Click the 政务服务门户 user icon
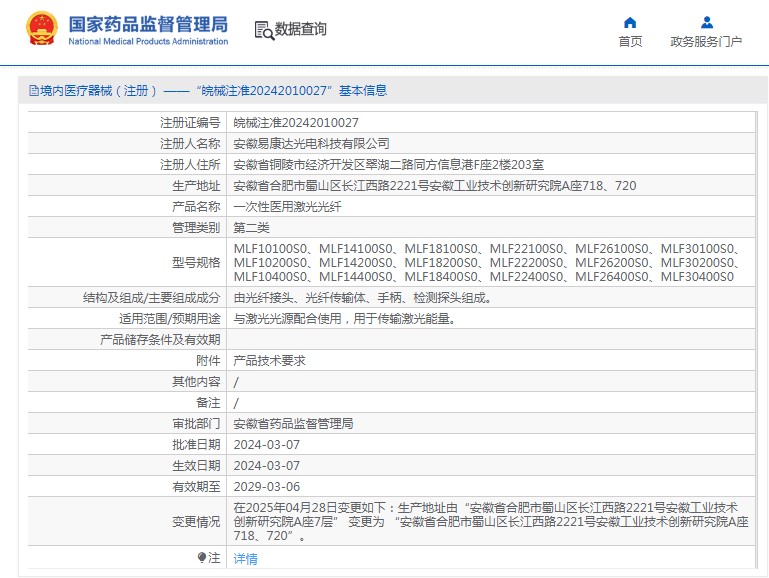This screenshot has width=769, height=578. [x=707, y=23]
